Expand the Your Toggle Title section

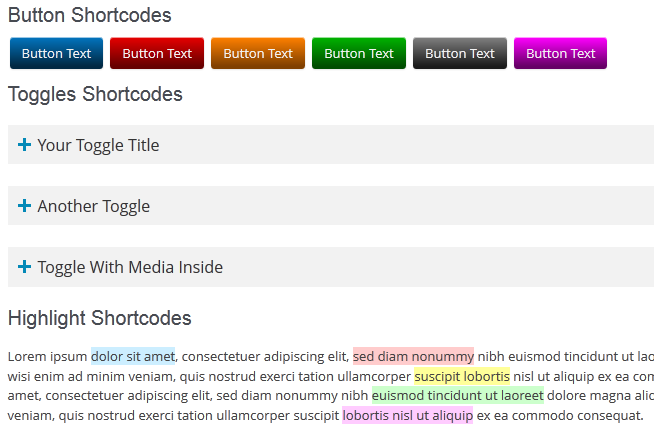click(x=331, y=144)
